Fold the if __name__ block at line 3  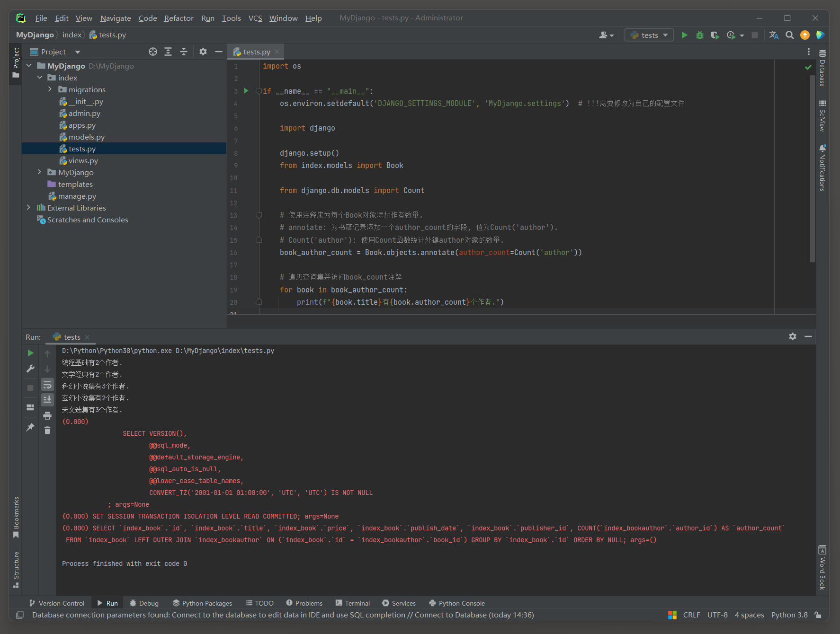259,91
